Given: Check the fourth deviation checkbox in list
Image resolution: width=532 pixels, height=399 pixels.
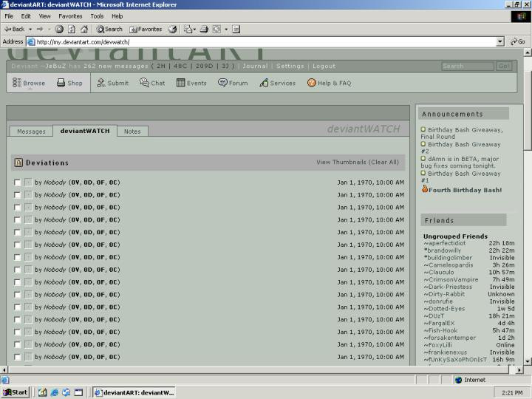Looking at the screenshot, I should pos(17,220).
